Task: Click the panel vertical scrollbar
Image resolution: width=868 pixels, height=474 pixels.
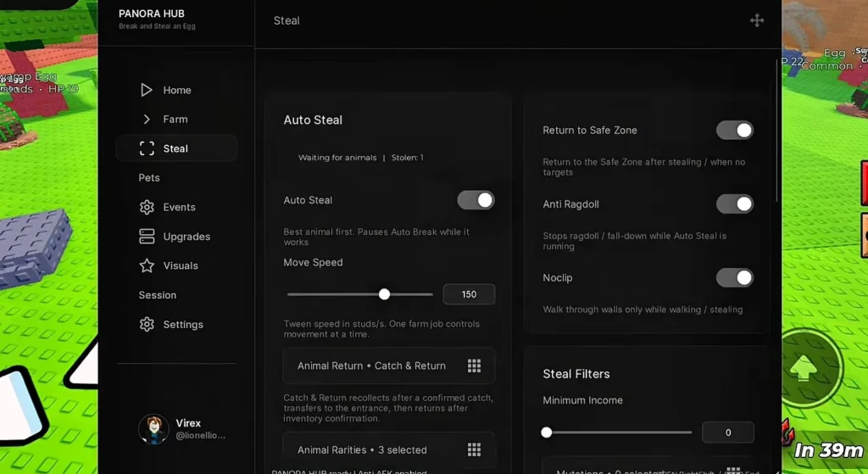Action: pos(777,130)
